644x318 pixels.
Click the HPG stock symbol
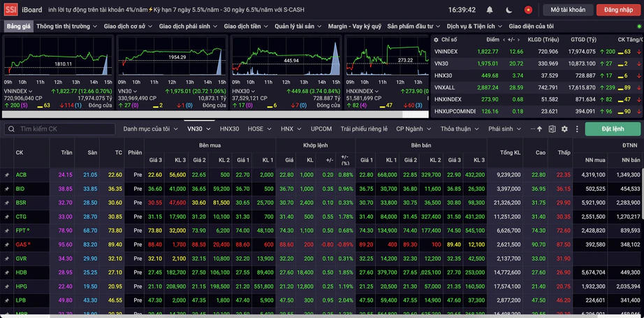pos(22,287)
